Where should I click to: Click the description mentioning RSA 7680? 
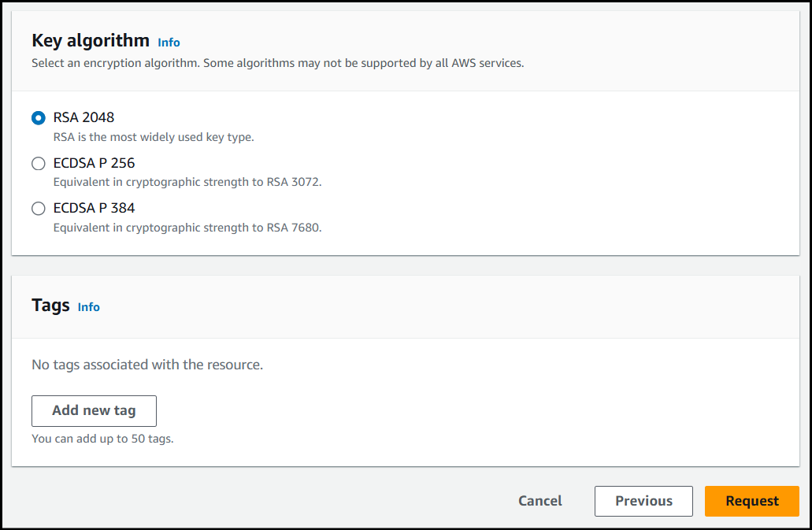click(x=187, y=228)
